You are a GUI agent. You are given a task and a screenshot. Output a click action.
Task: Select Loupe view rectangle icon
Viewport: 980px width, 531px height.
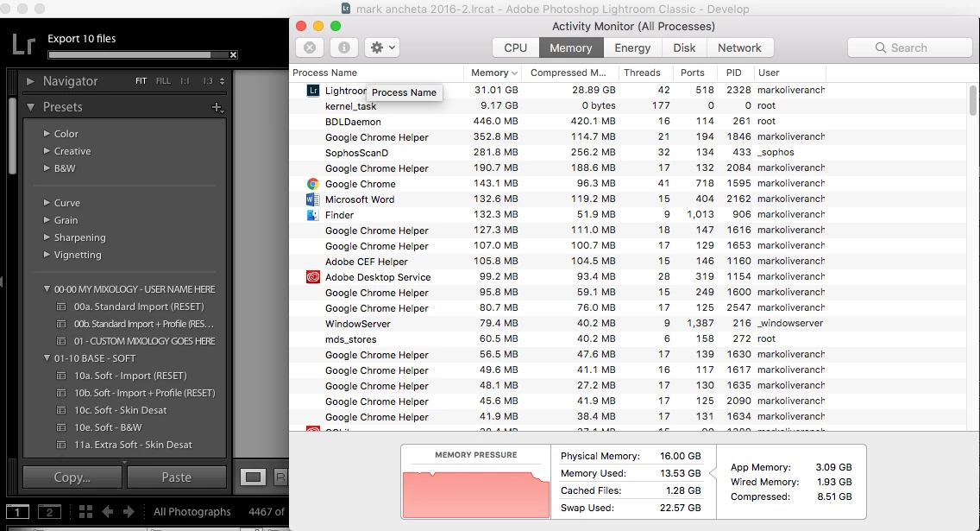[253, 477]
